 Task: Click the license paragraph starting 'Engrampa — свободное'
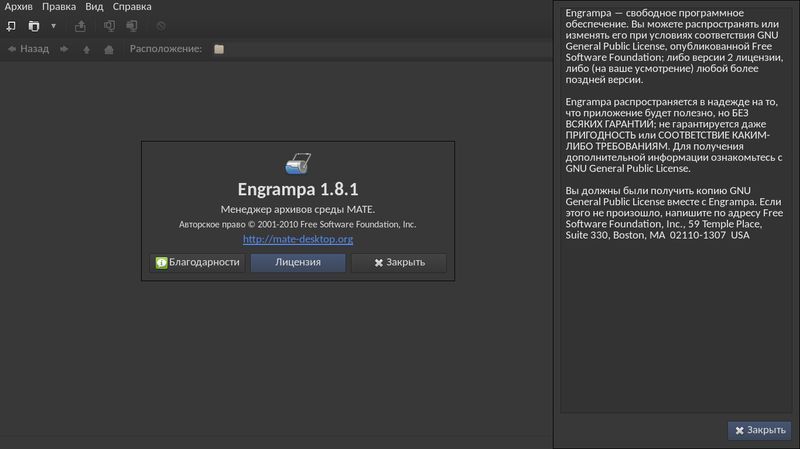674,46
